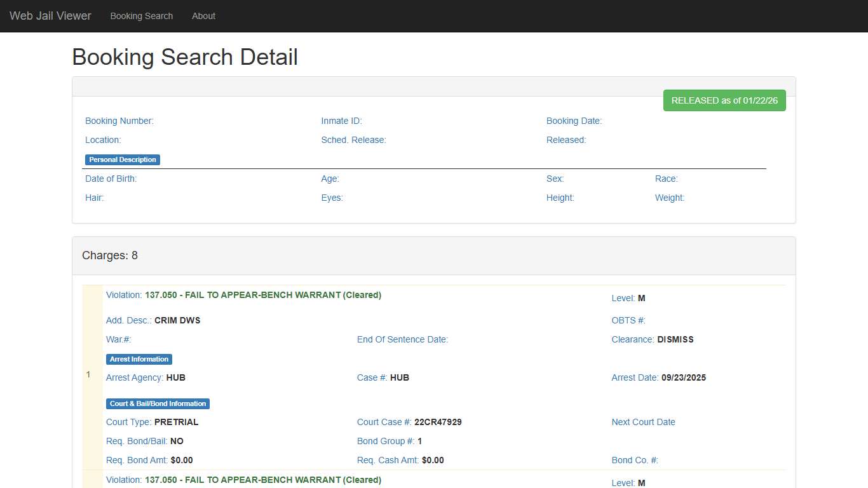Click the Charges: 8 panel header
The width and height of the screenshot is (868, 488).
[110, 255]
